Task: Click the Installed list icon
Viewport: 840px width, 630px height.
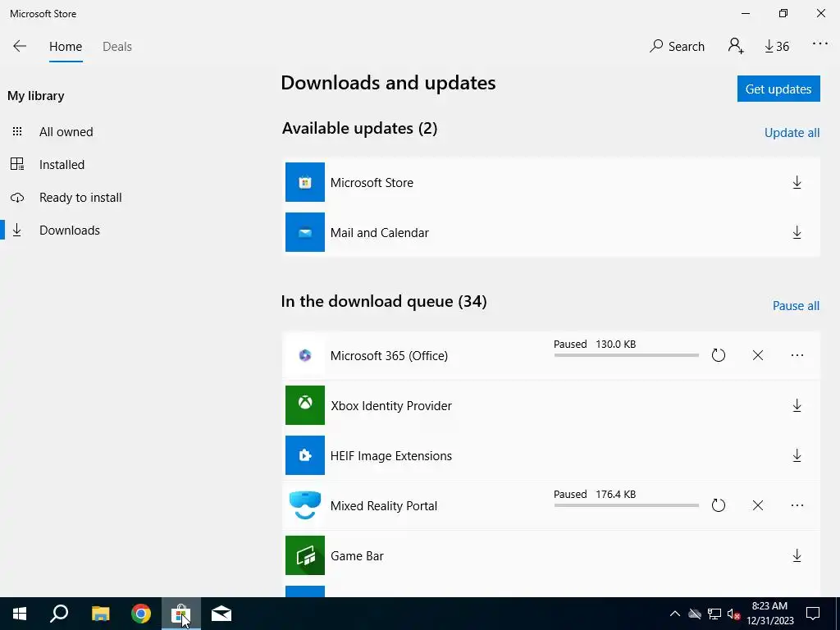Action: (x=17, y=164)
